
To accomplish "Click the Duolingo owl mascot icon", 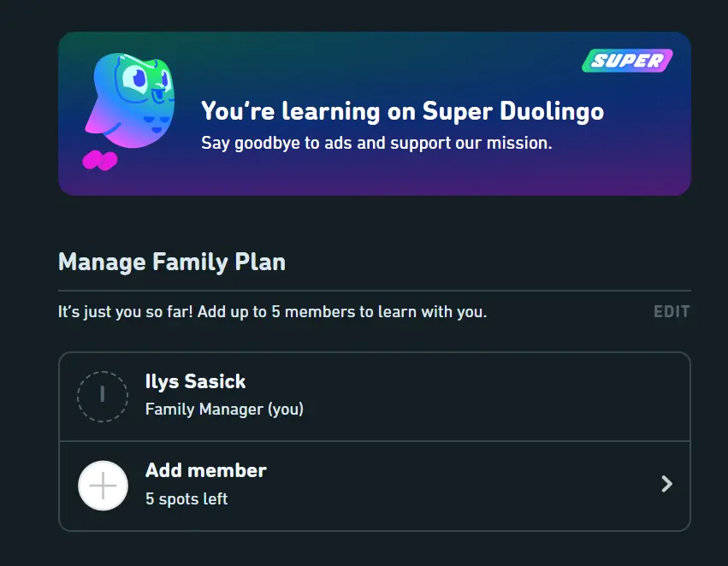I will coord(130,101).
